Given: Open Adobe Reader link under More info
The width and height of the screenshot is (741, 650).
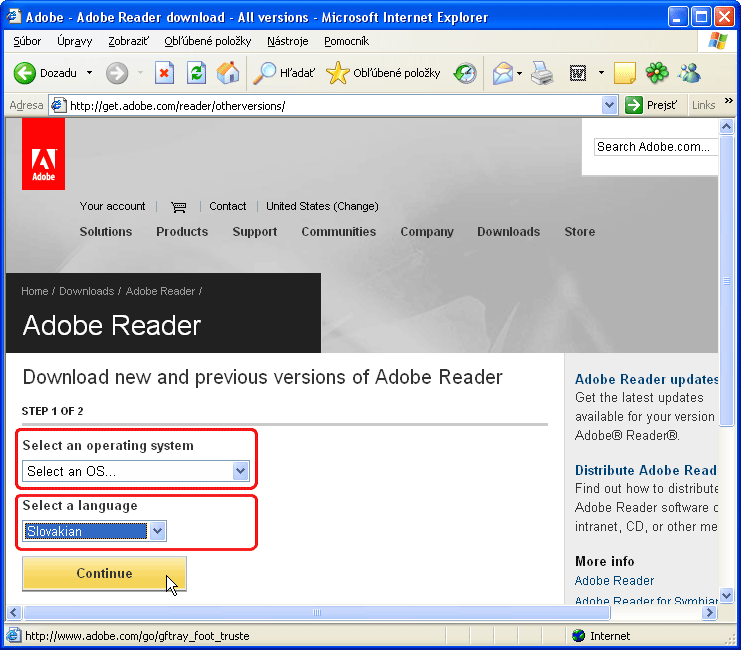Looking at the screenshot, I should (614, 581).
